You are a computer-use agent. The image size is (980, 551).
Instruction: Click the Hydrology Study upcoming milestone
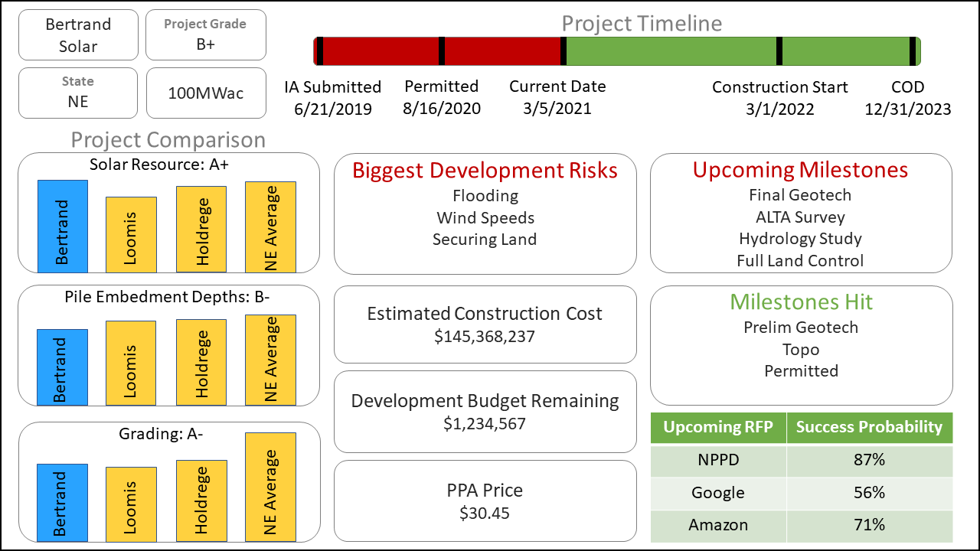tap(800, 239)
